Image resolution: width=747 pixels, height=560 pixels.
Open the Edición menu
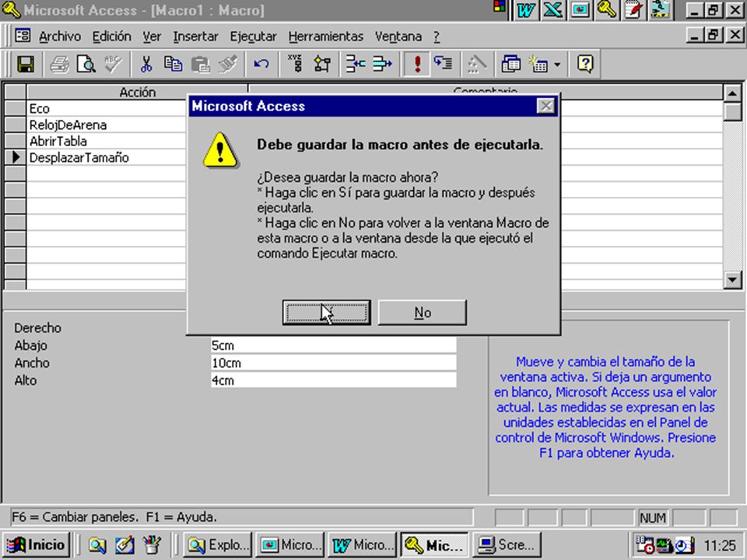[111, 37]
